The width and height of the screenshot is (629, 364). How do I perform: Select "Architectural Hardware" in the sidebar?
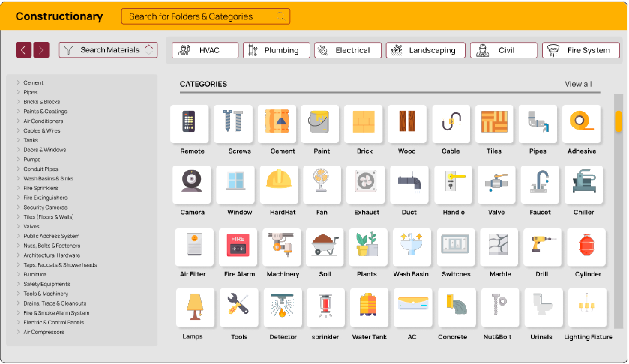click(52, 255)
